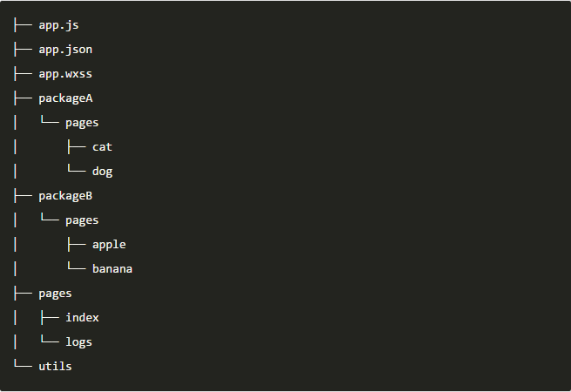Image resolution: width=571 pixels, height=392 pixels.
Task: Select the utils folder
Action: pyautogui.click(x=55, y=366)
